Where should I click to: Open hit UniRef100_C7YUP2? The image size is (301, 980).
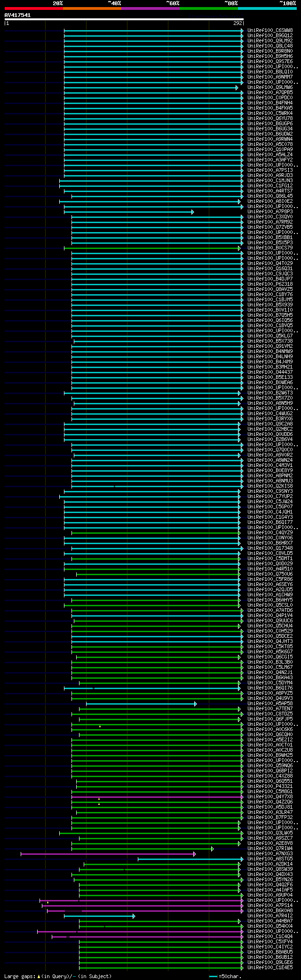270,497
